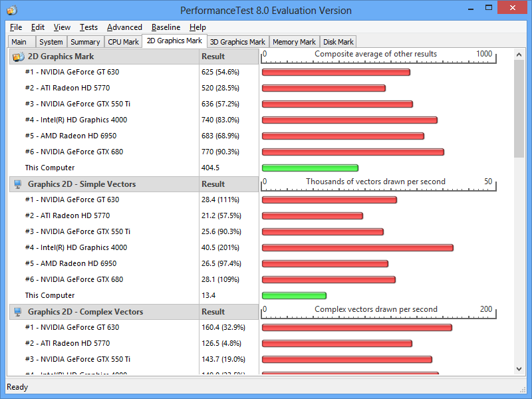Click the PerformanceTest app icon in title bar

[x=11, y=10]
